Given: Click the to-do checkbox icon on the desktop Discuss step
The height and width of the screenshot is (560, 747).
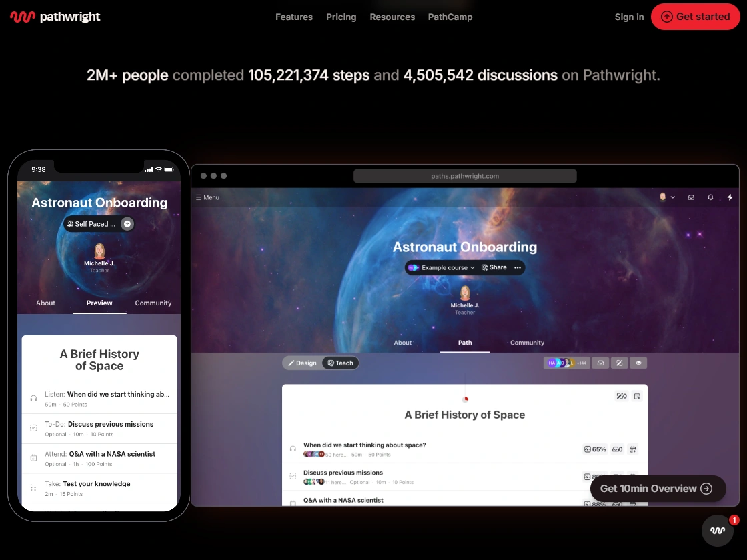Looking at the screenshot, I should 293,476.
